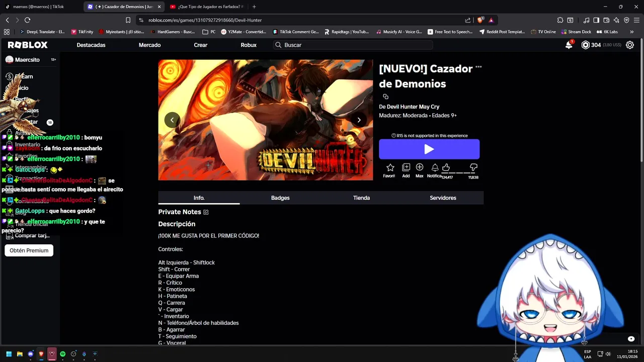
Task: Open TikFinity bookmark
Action: pos(82,32)
